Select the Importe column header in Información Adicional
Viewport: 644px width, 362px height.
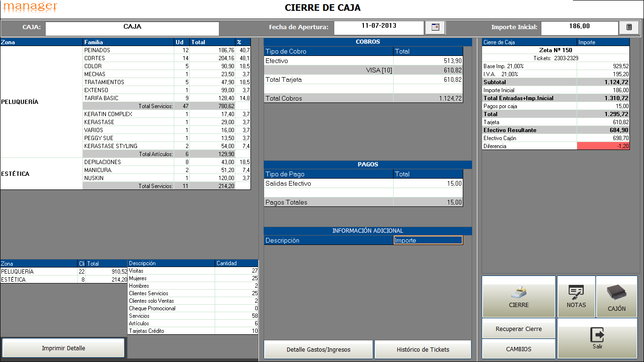click(428, 240)
